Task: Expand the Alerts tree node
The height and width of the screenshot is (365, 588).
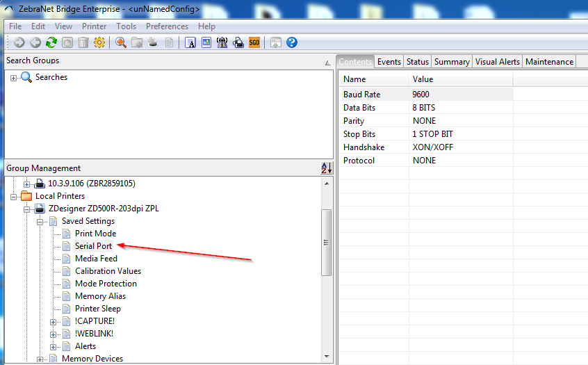Action: click(54, 347)
